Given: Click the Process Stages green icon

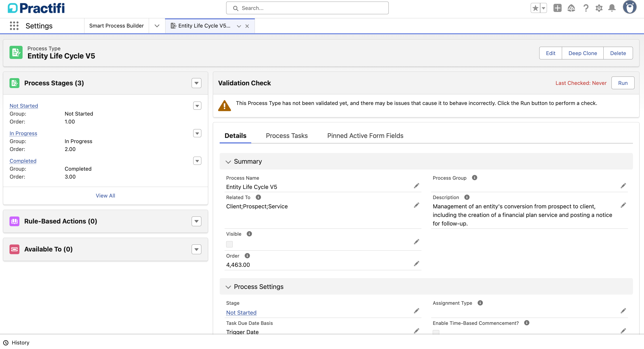Looking at the screenshot, I should (x=14, y=83).
